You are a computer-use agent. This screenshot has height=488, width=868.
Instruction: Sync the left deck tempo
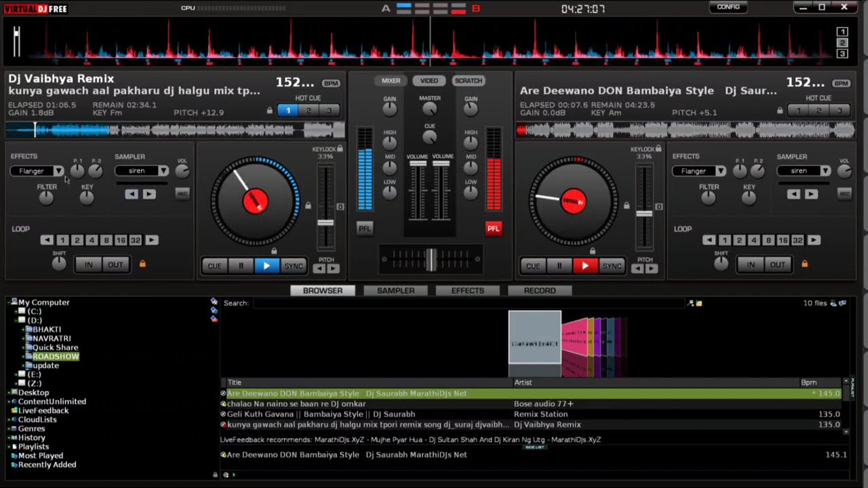(x=294, y=266)
